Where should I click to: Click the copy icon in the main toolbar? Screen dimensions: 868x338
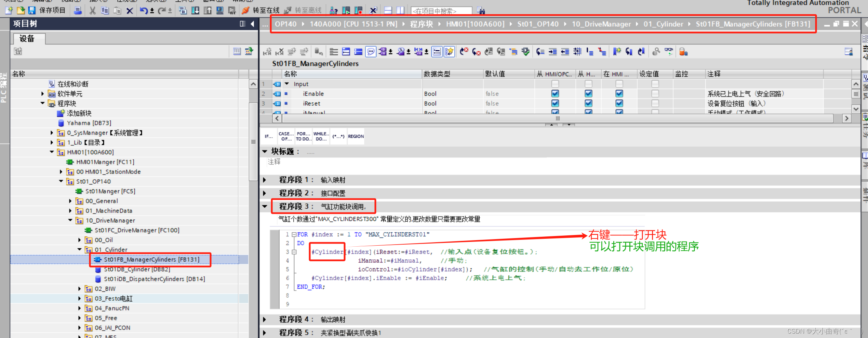pyautogui.click(x=105, y=10)
